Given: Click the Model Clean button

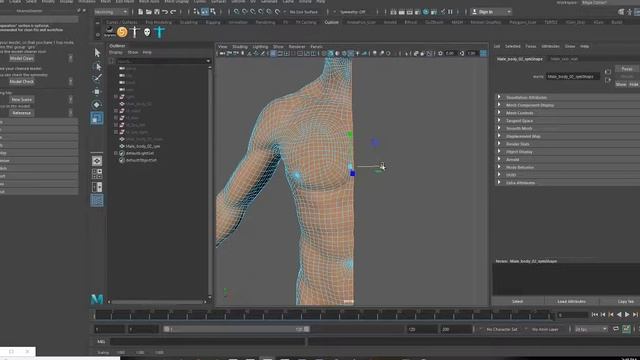Looking at the screenshot, I should click(x=22, y=58).
